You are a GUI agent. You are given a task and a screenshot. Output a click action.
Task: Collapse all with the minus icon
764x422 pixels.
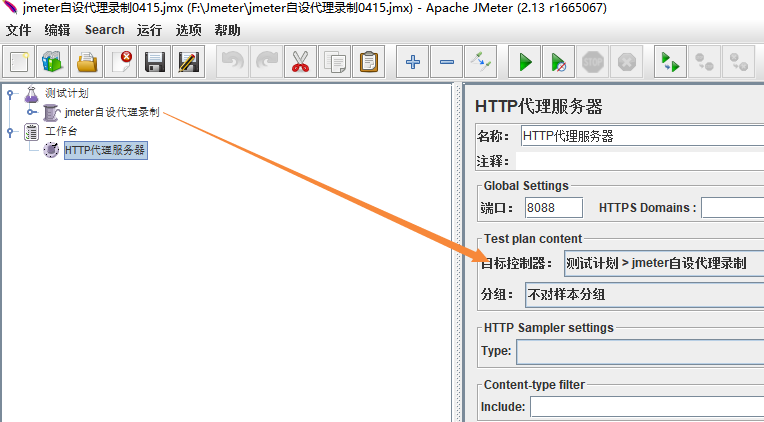[x=447, y=62]
